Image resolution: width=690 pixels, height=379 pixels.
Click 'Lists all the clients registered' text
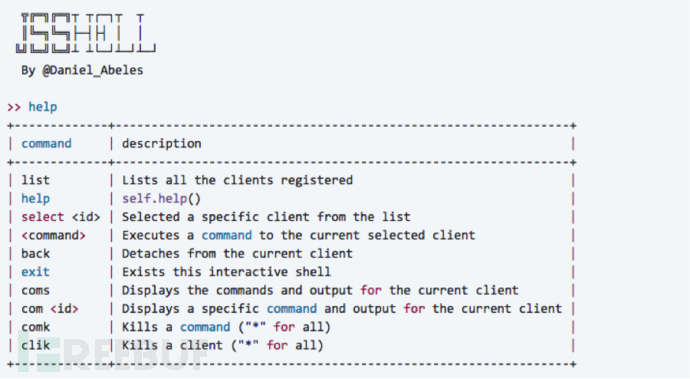[237, 180]
